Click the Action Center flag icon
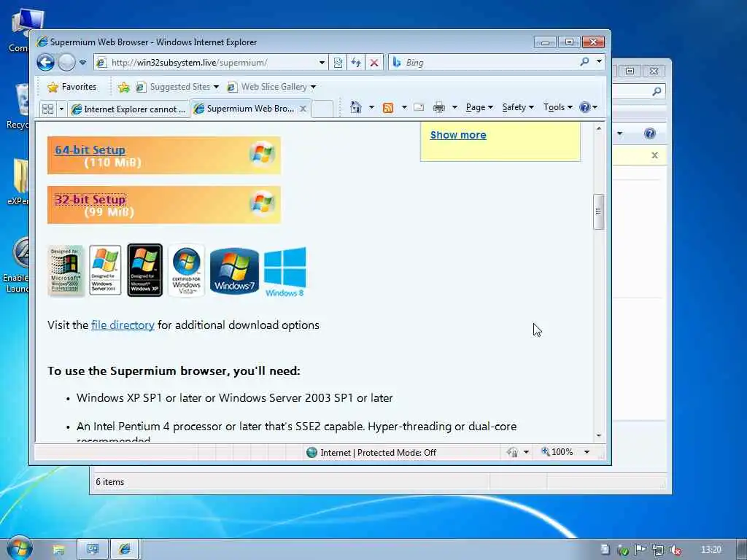 [x=640, y=550]
